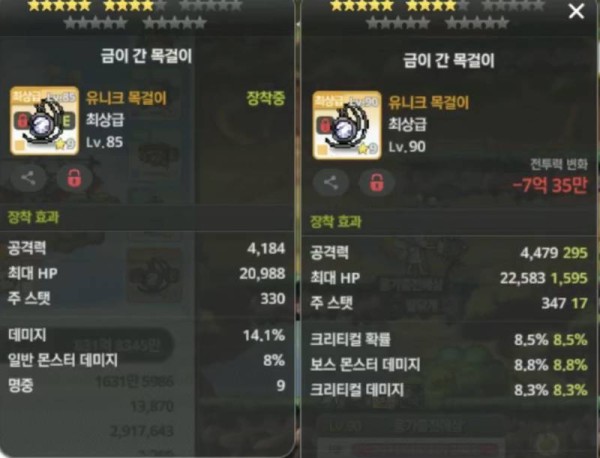The width and height of the screenshot is (600, 458).
Task: Close the item comparison window
Action: tap(576, 11)
